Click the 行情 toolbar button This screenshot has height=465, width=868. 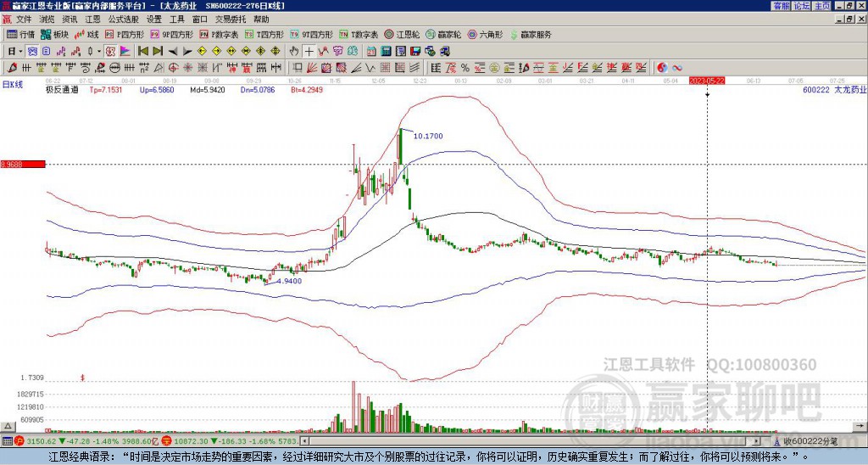point(21,34)
